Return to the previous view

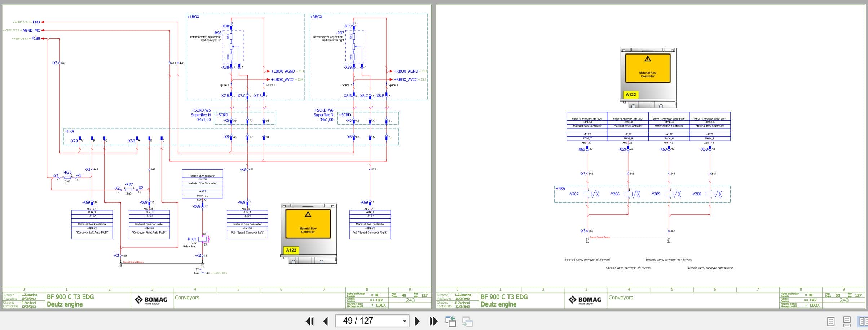click(451, 321)
